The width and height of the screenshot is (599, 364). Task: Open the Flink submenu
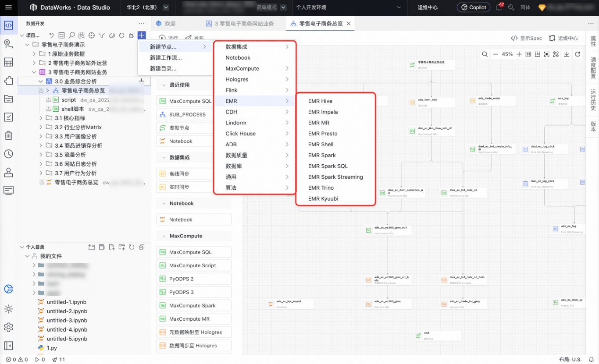click(255, 90)
